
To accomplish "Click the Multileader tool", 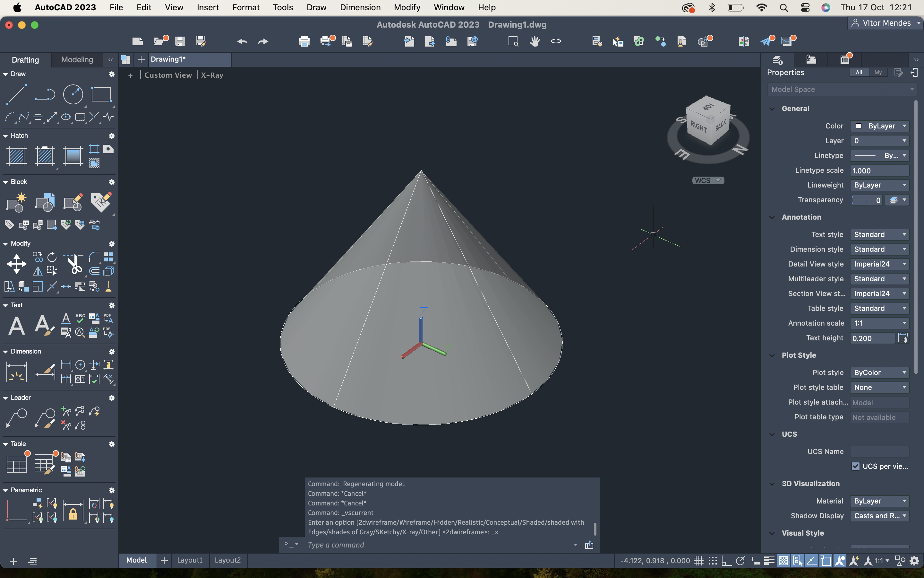I will click(16, 418).
